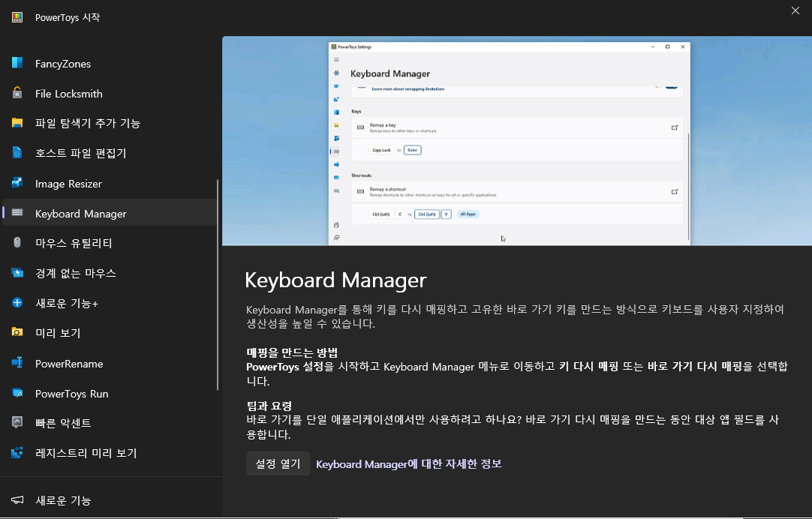The width and height of the screenshot is (812, 519).
Task: Select File Locksmith in the list
Action: click(110, 94)
